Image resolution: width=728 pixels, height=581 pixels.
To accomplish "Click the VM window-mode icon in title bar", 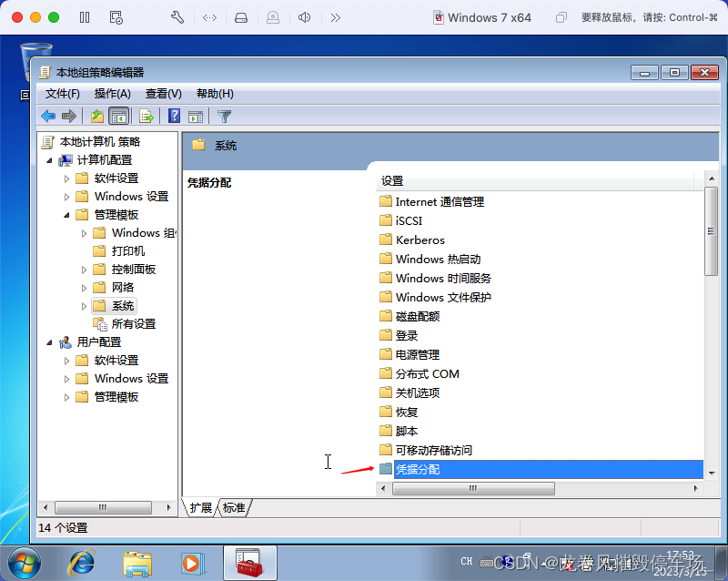I will 561,17.
